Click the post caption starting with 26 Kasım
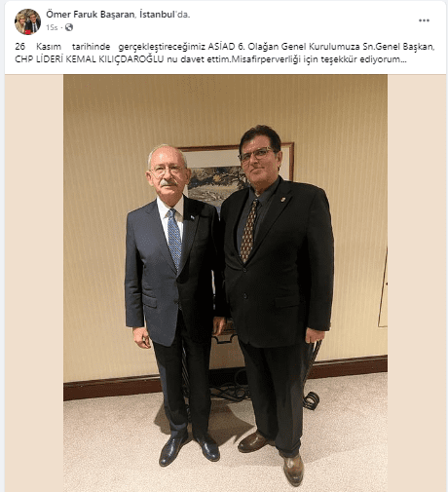This screenshot has width=448, height=492. (x=225, y=53)
